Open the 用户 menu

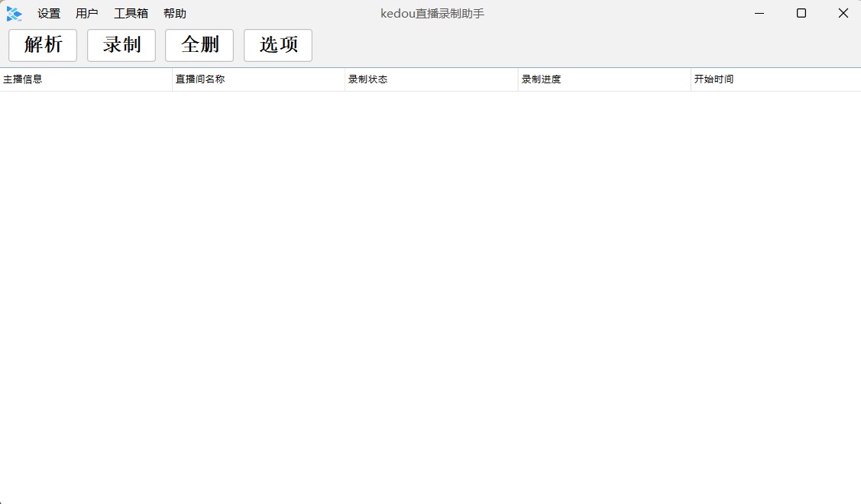(87, 13)
